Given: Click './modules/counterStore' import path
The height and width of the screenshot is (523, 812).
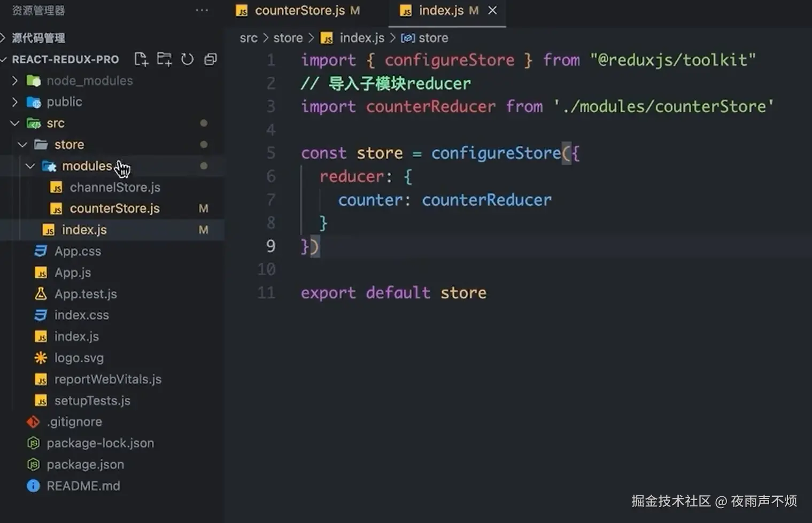Looking at the screenshot, I should 664,106.
